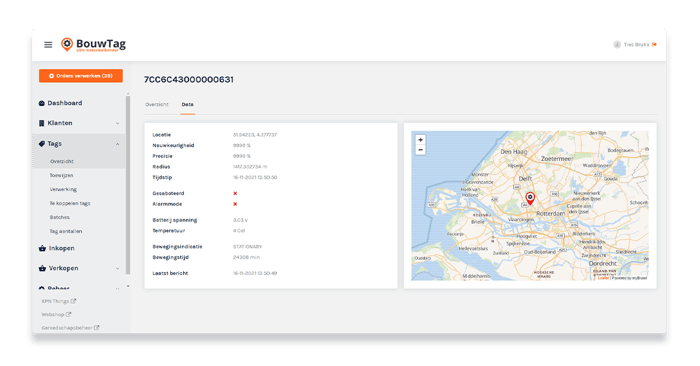Click the Nauwkeurigheid percentage value

(242, 146)
